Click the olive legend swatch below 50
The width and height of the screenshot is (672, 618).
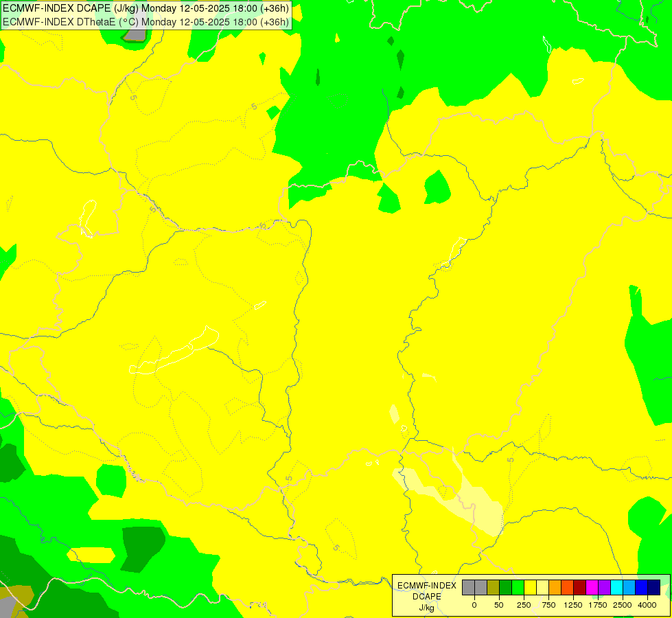(494, 588)
